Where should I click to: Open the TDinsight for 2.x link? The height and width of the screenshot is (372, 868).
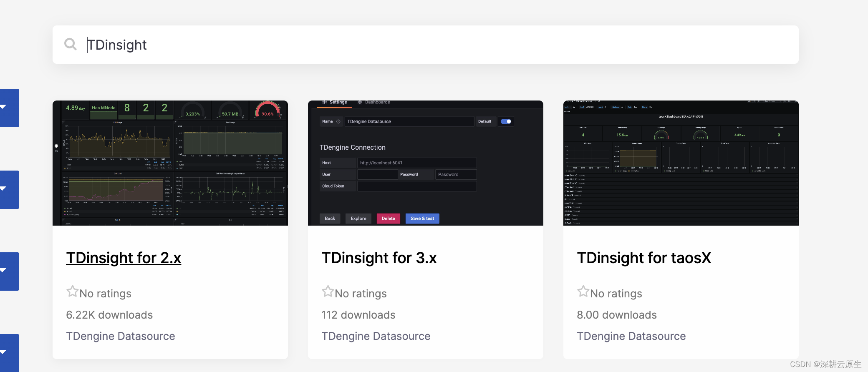point(124,258)
